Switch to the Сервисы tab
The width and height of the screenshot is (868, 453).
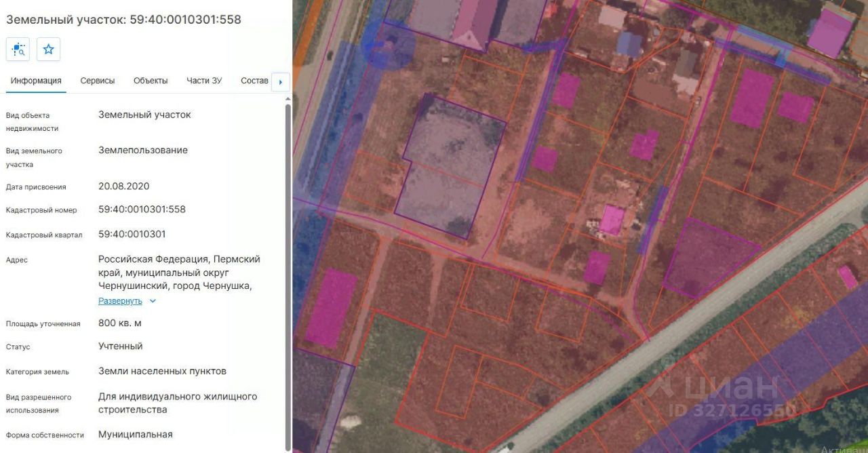tap(98, 81)
